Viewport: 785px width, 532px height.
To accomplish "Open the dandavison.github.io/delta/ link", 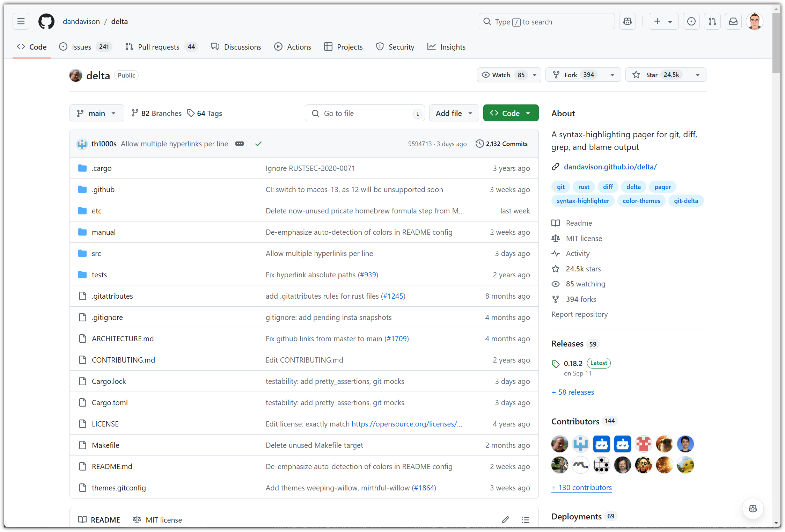I will (x=610, y=167).
